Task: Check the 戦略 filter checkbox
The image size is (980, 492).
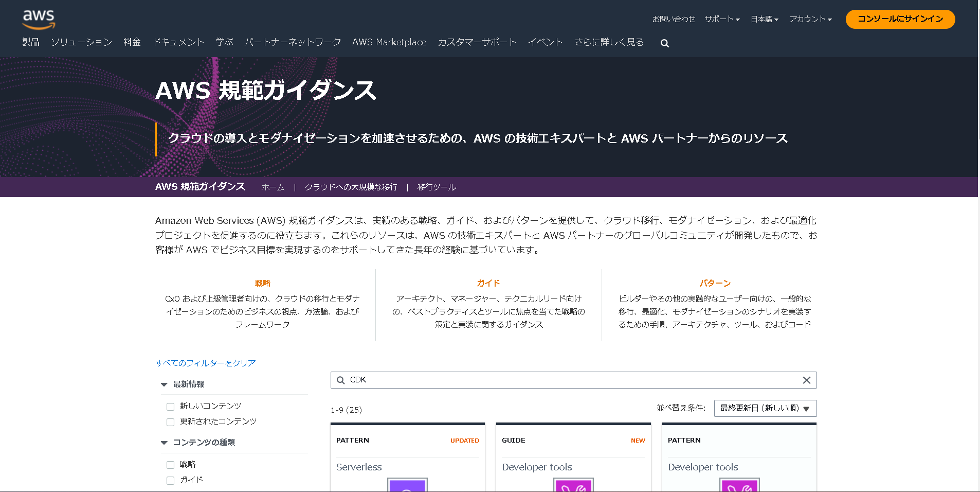Action: point(171,465)
